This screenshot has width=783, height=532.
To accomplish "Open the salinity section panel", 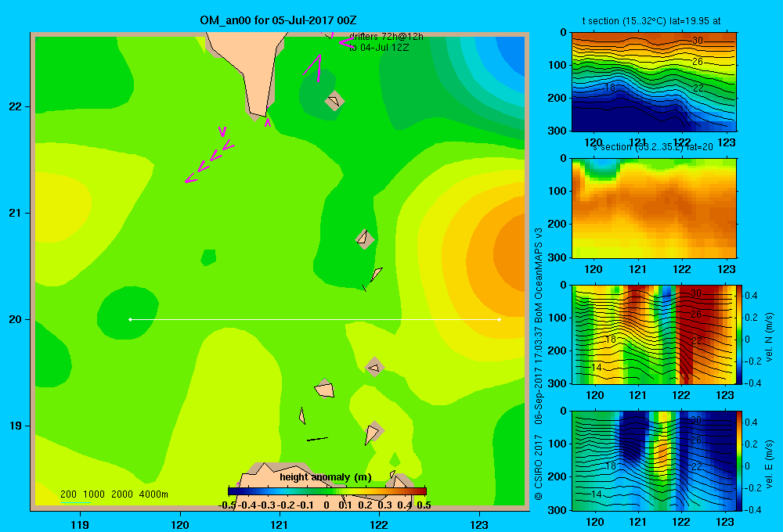I will tap(654, 208).
